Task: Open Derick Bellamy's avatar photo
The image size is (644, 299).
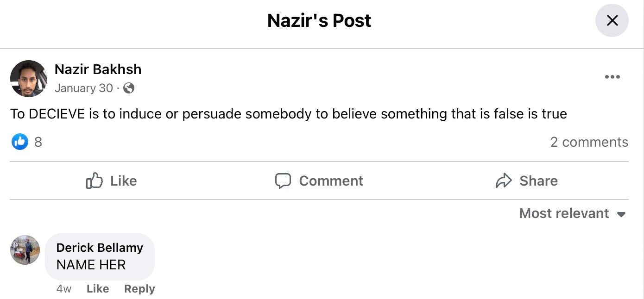Action: click(25, 250)
